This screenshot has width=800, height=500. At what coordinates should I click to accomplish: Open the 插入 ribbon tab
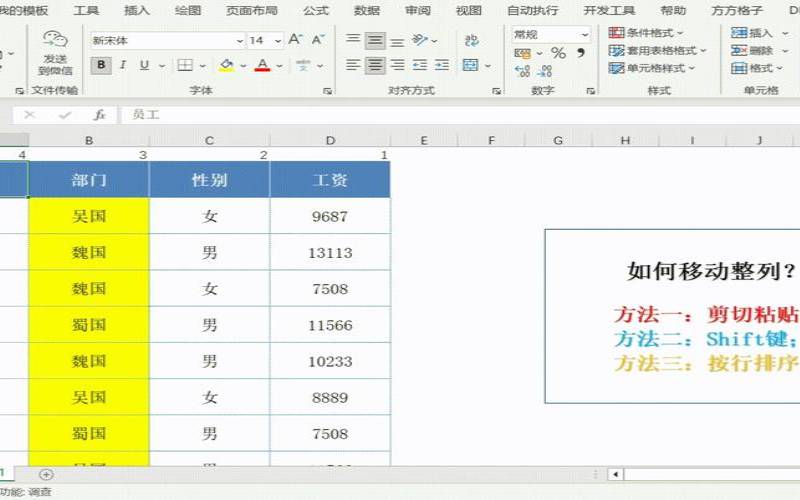pos(137,10)
